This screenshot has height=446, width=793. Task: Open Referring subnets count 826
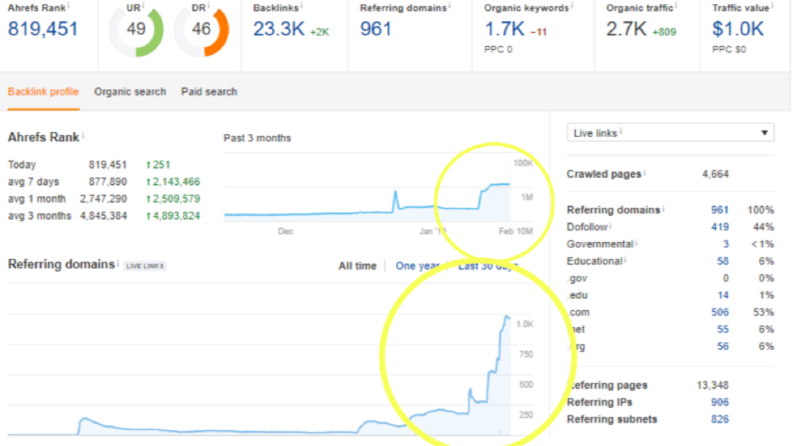pyautogui.click(x=720, y=420)
